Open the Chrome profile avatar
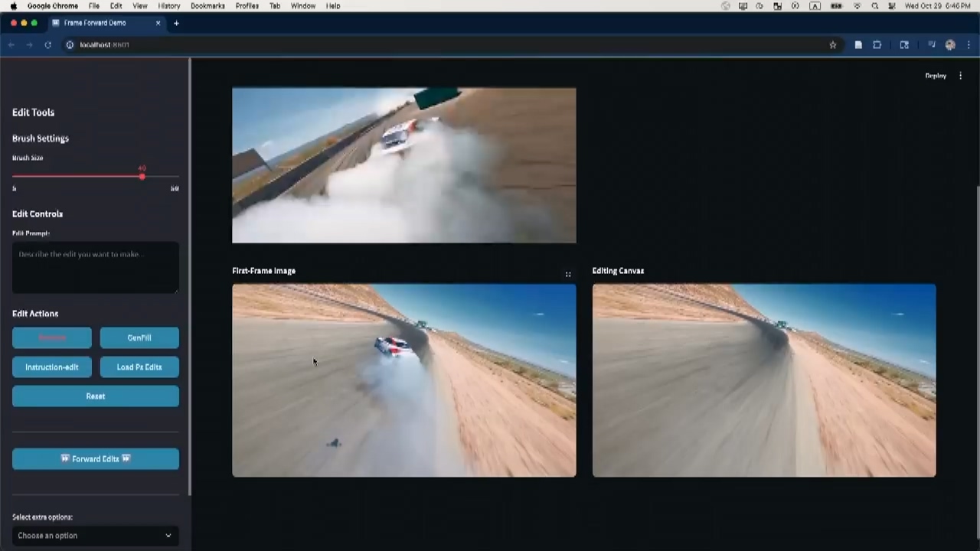The image size is (980, 551). (950, 45)
